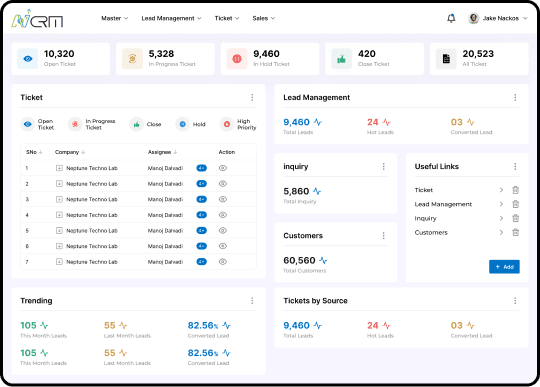Image resolution: width=540 pixels, height=387 pixels.
Task: View ticket row 3 eye icon
Action: (x=223, y=199)
